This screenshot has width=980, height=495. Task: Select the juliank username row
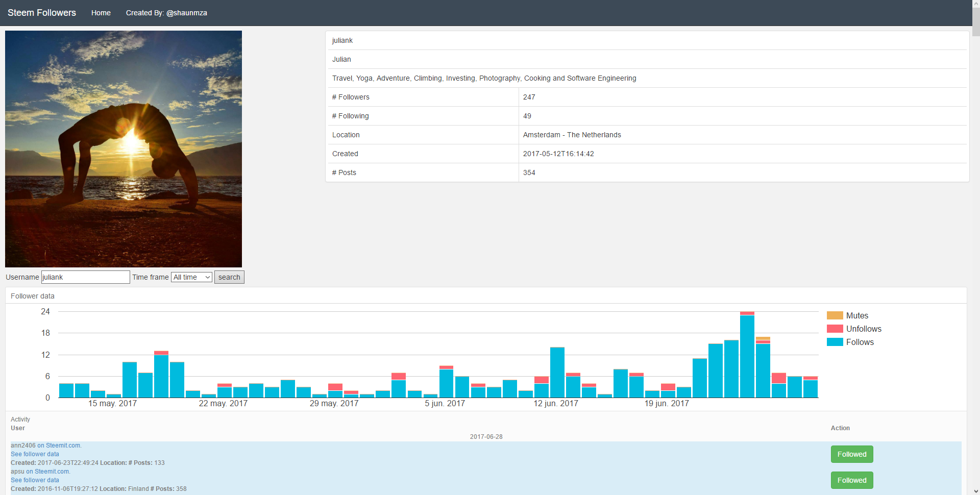click(647, 40)
